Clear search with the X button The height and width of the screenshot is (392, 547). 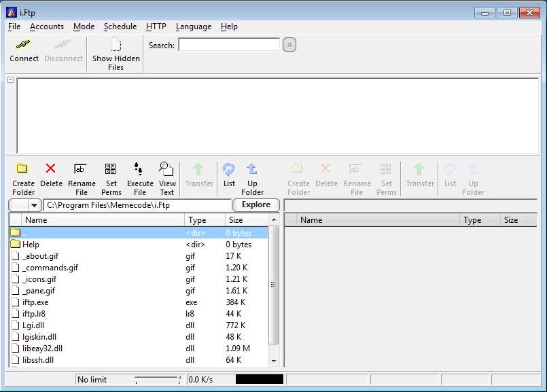[x=289, y=46]
